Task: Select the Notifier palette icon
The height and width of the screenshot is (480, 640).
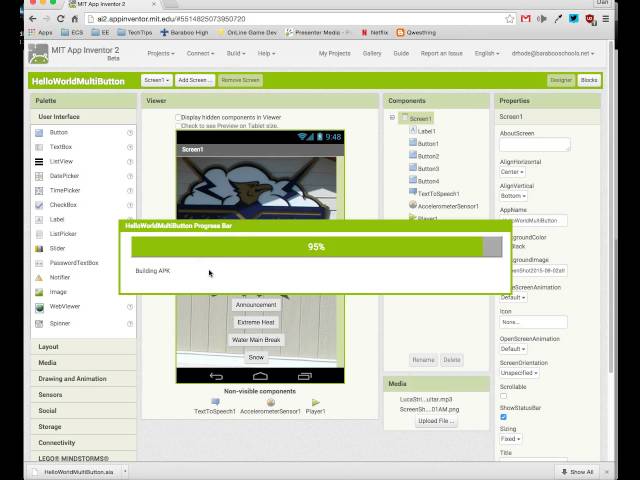Action: [x=39, y=278]
